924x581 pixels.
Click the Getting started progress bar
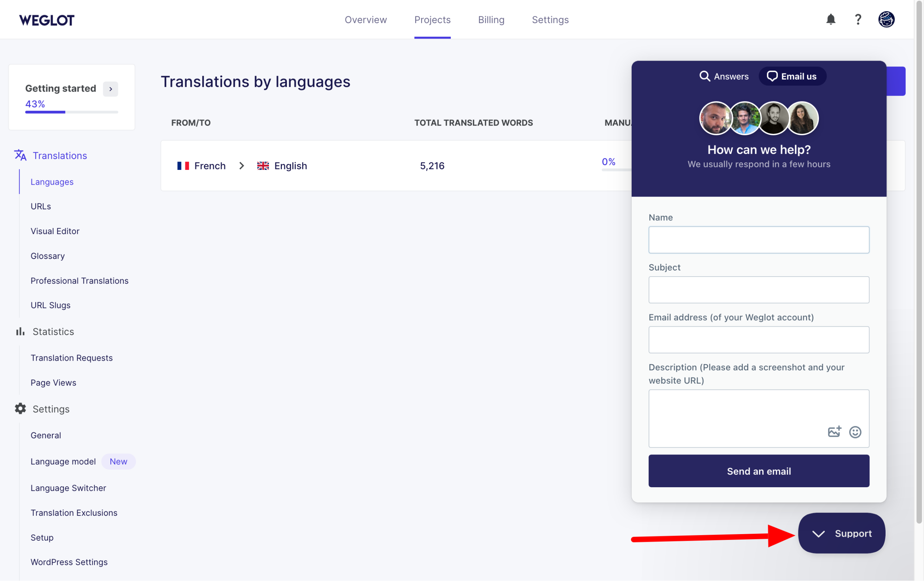(x=71, y=112)
